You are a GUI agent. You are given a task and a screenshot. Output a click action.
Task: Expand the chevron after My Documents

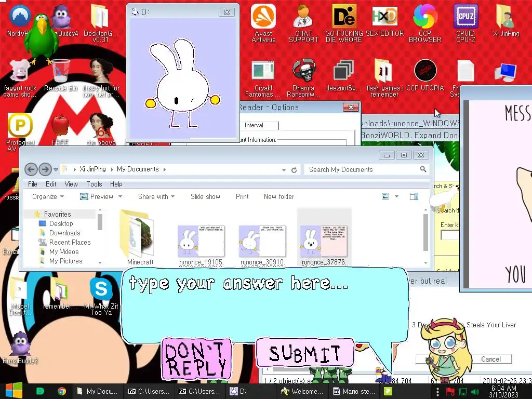pos(165,169)
